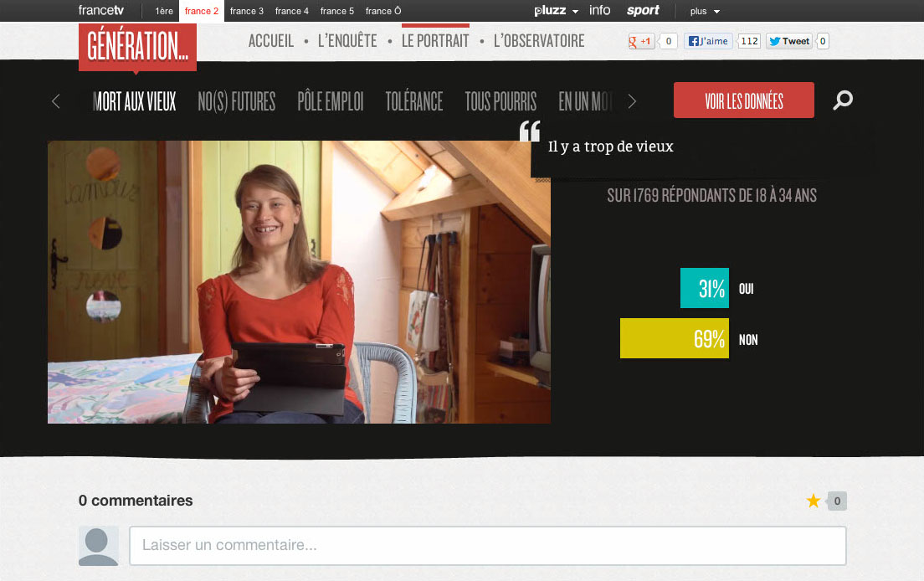Click the Google +1 button
The width and height of the screenshot is (924, 581).
point(640,41)
